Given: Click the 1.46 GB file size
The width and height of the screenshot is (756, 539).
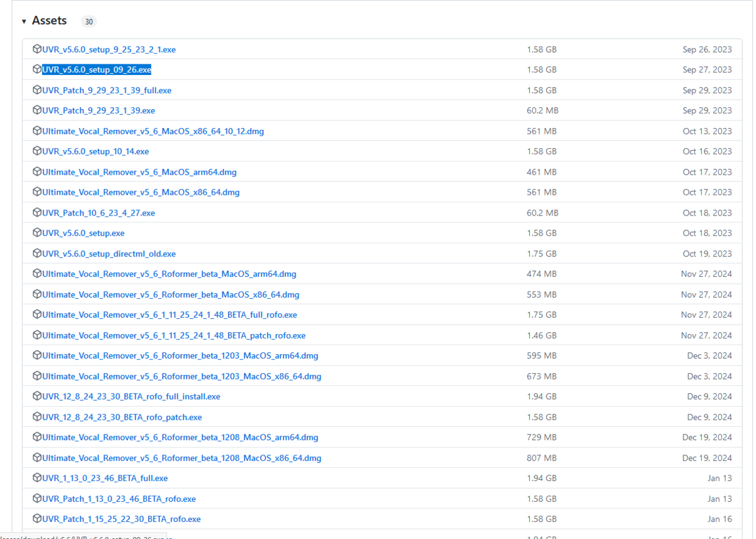Looking at the screenshot, I should 542,335.
